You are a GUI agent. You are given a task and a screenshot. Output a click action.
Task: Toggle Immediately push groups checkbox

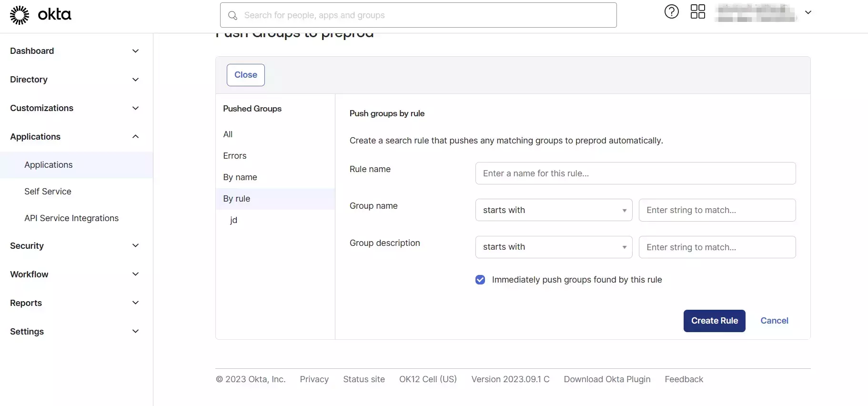pos(480,280)
